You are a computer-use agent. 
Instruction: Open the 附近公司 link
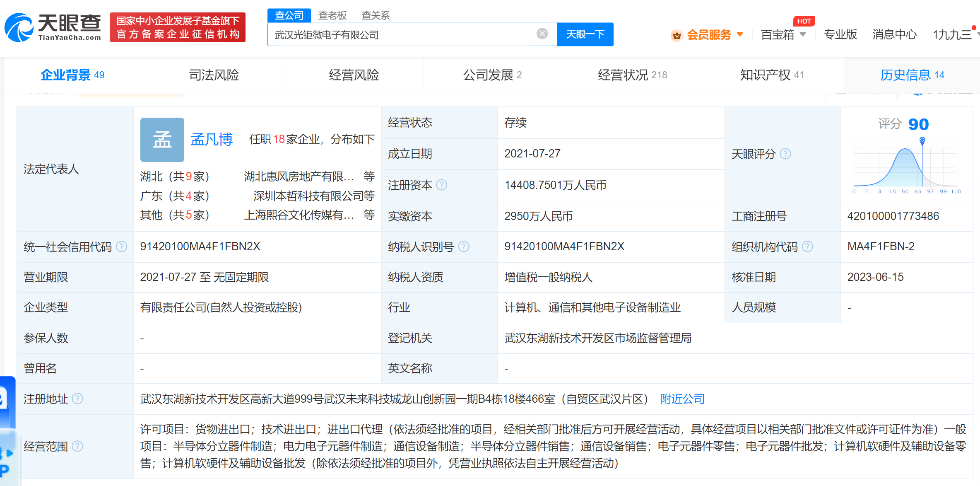coord(682,399)
